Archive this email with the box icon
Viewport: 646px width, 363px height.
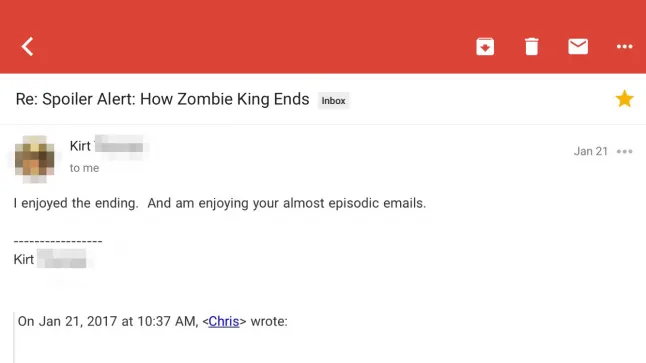(485, 47)
